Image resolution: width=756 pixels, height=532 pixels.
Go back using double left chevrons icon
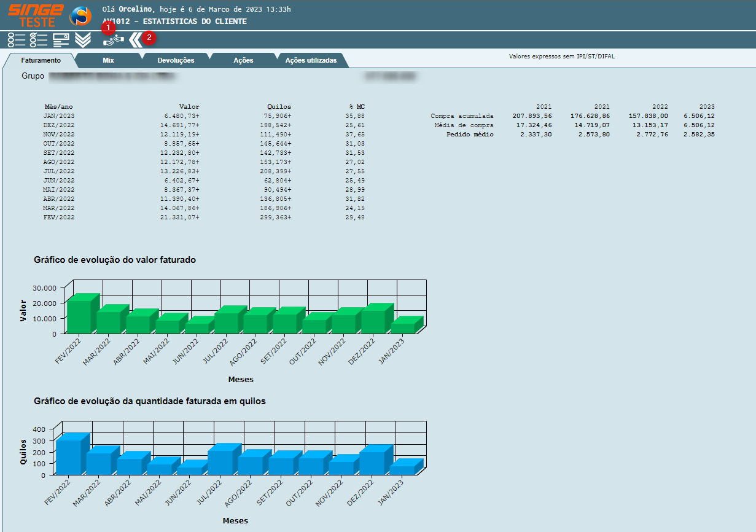(135, 41)
